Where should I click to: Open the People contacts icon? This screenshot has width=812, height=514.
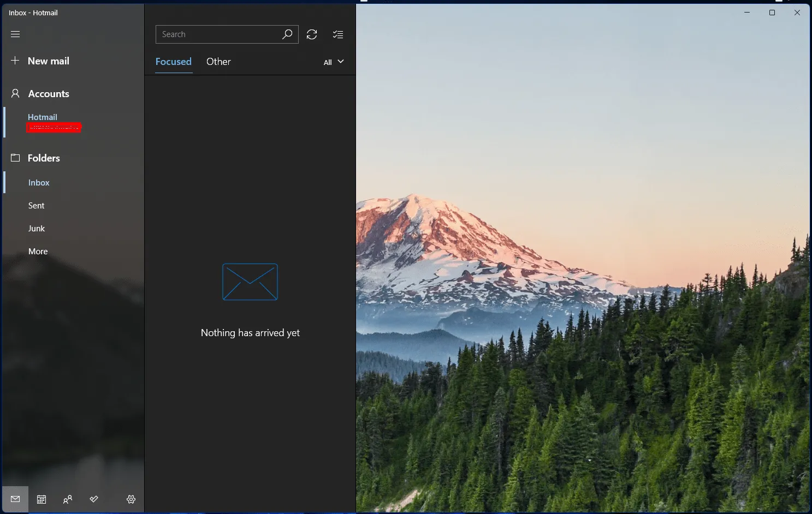[x=68, y=499]
